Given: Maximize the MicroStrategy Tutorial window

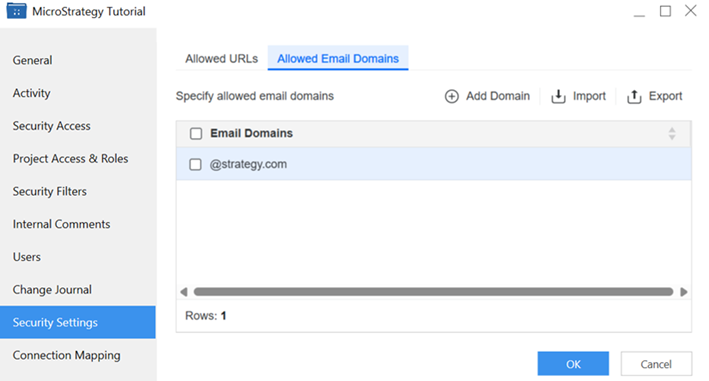Looking at the screenshot, I should click(665, 11).
